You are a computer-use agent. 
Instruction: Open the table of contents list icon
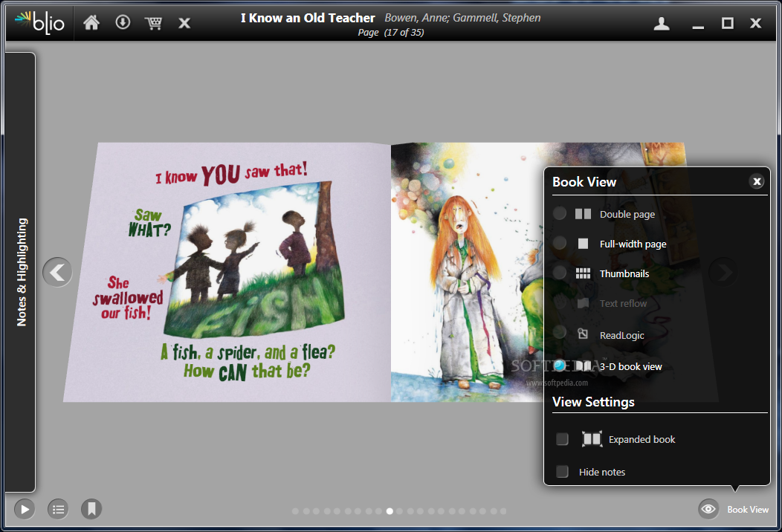58,509
